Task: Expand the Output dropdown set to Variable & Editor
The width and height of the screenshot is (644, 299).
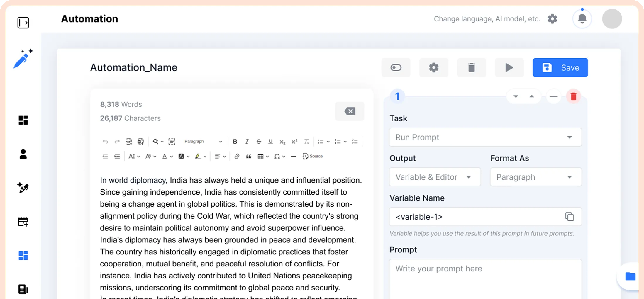Action: 435,177
